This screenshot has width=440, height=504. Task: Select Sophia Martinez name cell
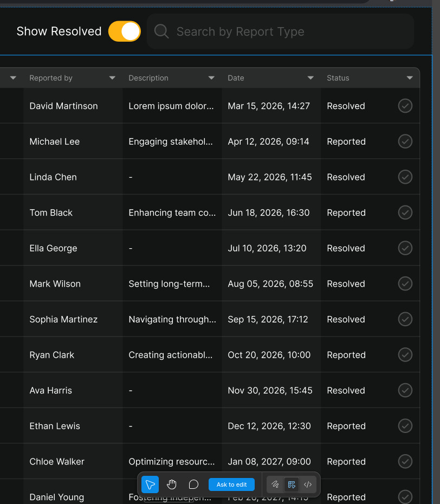pyautogui.click(x=63, y=319)
